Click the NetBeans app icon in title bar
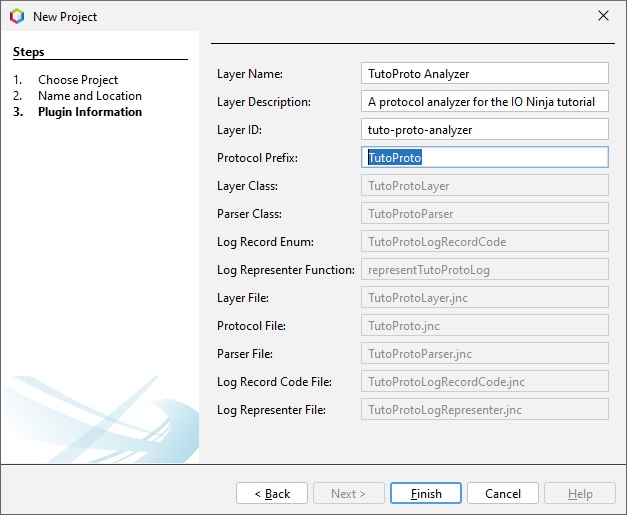The width and height of the screenshot is (627, 515). click(x=17, y=16)
